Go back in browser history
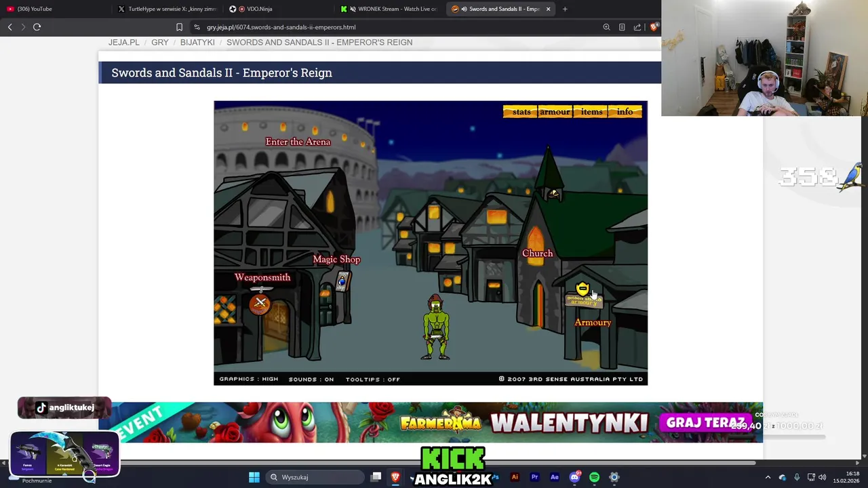 point(9,27)
